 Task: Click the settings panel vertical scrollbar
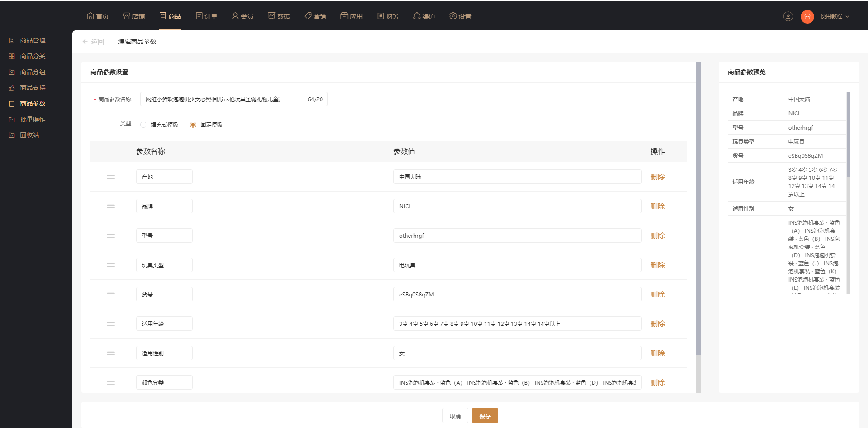click(x=698, y=208)
